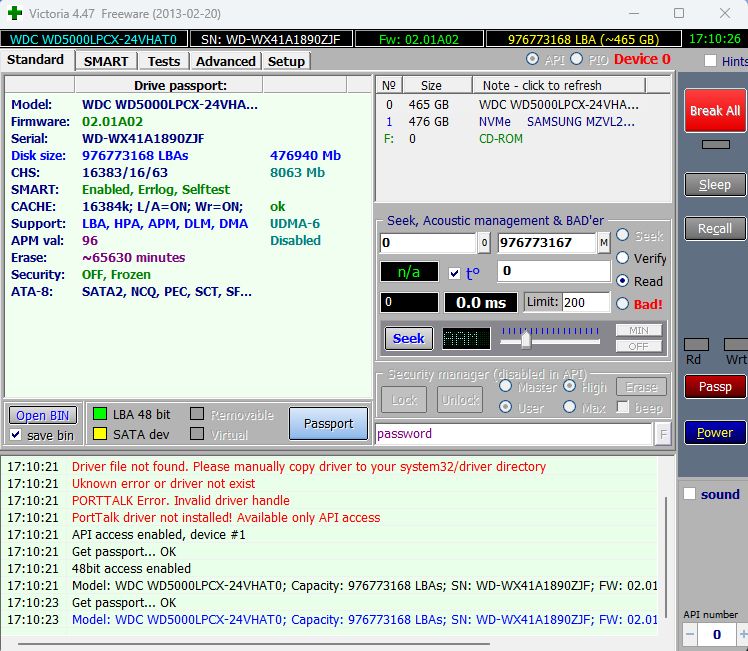Click the Rd activity indicator
748x651 pixels.
pyautogui.click(x=696, y=344)
